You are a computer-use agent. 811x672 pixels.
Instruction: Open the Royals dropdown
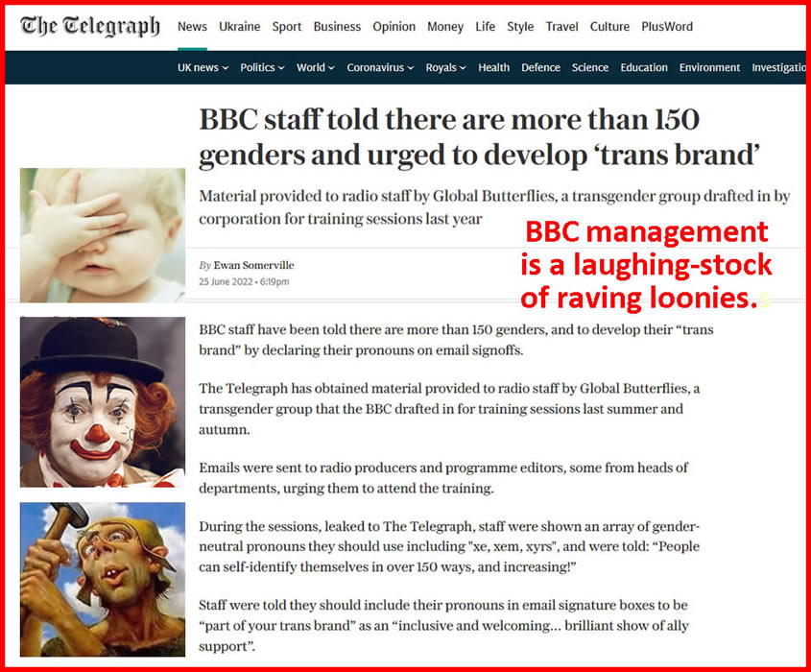click(446, 68)
